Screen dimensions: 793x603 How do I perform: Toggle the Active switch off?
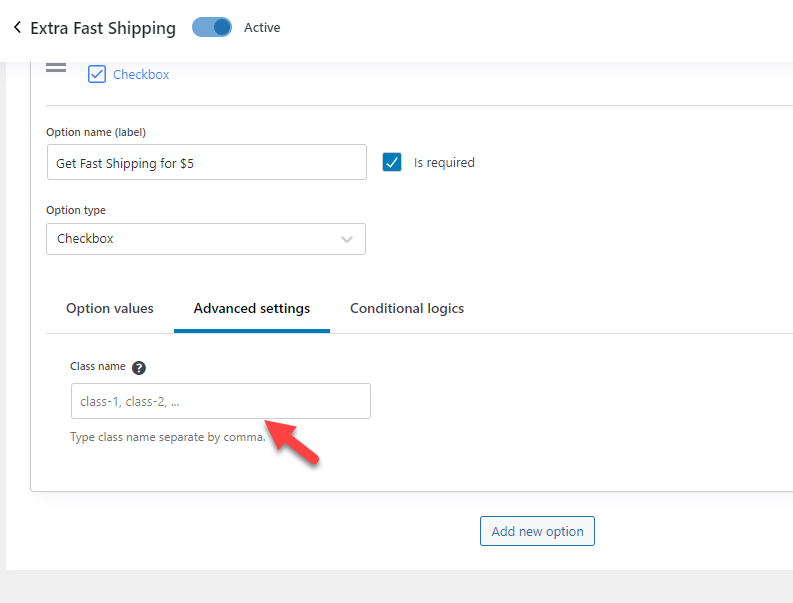[x=212, y=27]
